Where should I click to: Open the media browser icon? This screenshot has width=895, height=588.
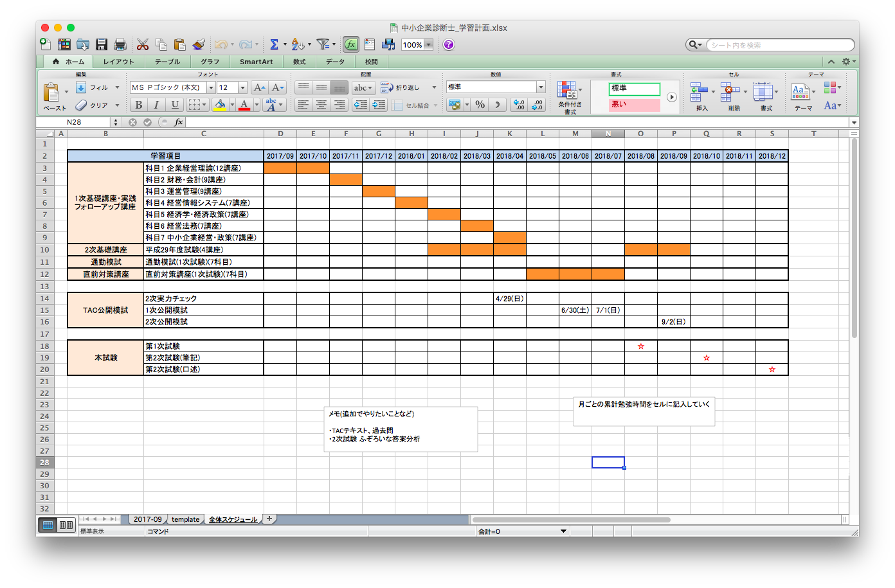pos(388,44)
